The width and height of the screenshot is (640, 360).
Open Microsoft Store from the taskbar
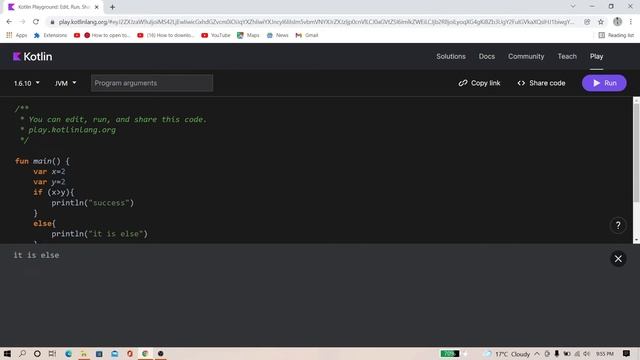coord(99,353)
